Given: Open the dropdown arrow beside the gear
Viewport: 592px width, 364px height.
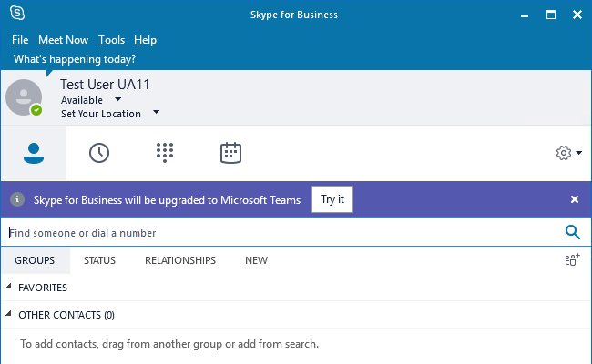Looking at the screenshot, I should [579, 154].
